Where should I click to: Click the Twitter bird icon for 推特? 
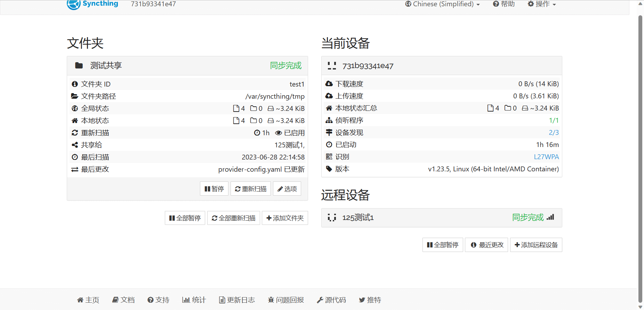tap(362, 300)
